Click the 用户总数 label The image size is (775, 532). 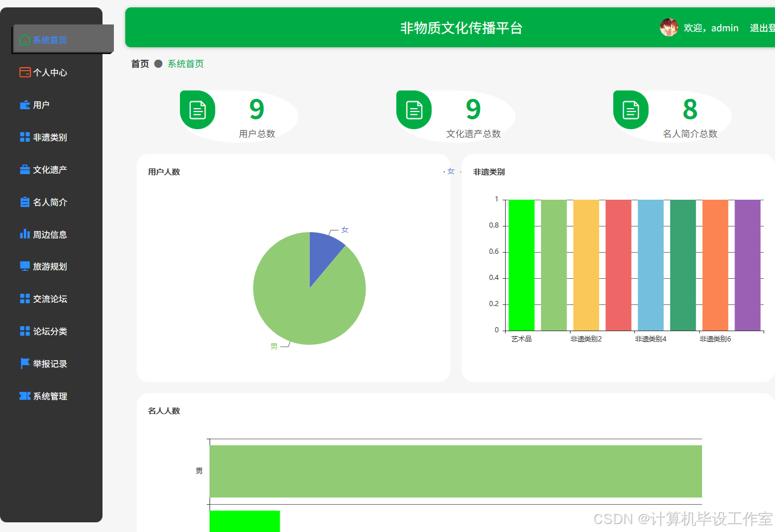pyautogui.click(x=257, y=134)
